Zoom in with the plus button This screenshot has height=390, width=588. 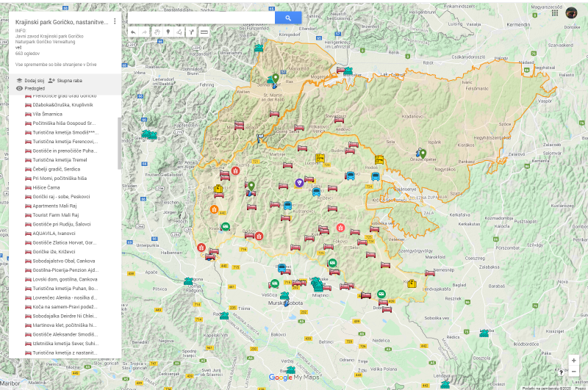tap(573, 360)
